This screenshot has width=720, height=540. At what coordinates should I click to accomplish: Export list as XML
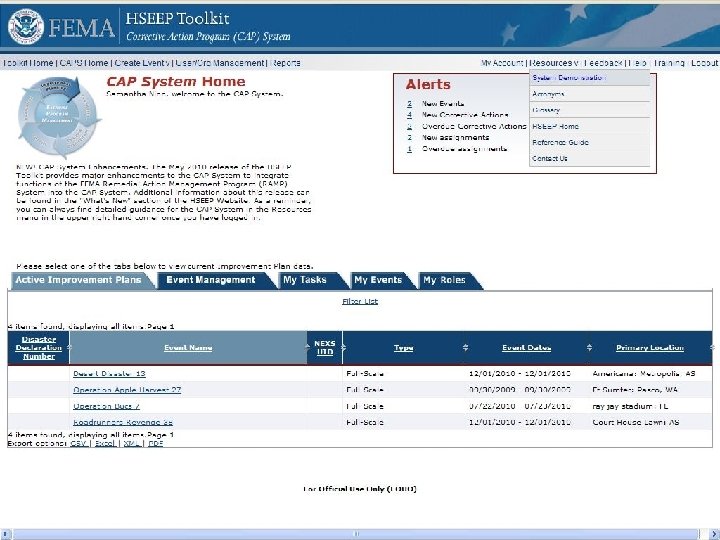tap(132, 444)
